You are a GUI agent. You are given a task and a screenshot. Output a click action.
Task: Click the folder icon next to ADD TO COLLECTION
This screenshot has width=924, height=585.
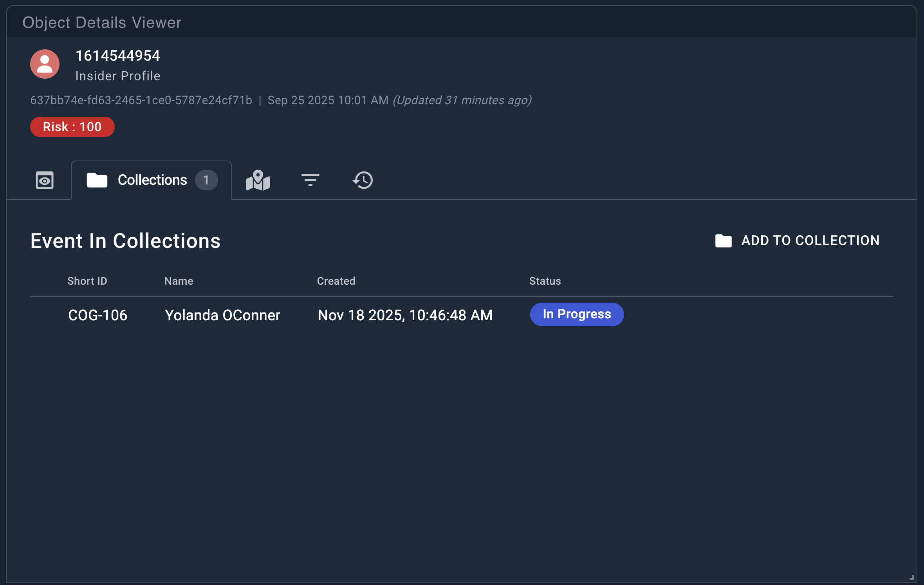(724, 240)
